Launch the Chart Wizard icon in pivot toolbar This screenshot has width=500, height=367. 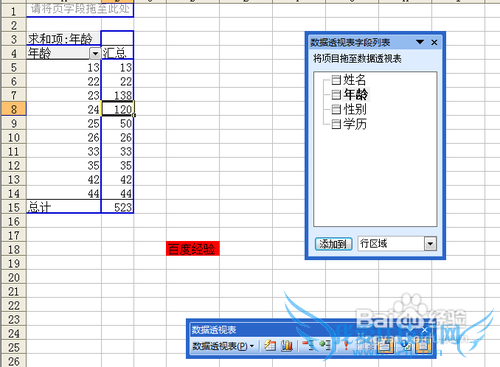click(x=287, y=346)
